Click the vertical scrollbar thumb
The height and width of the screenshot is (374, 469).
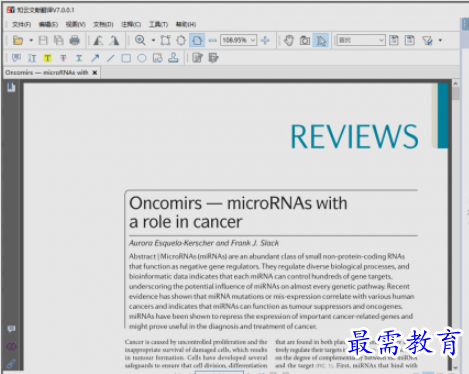click(456, 94)
